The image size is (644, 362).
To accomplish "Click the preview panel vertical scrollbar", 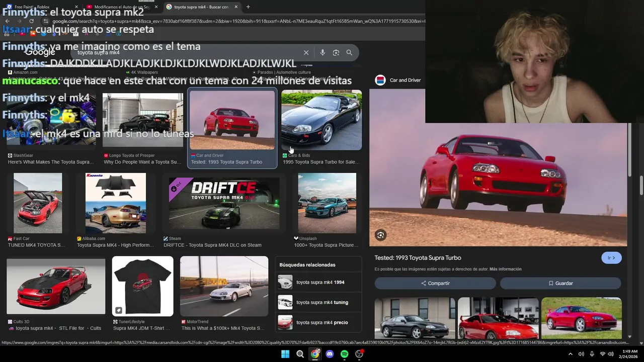I will tap(630, 149).
